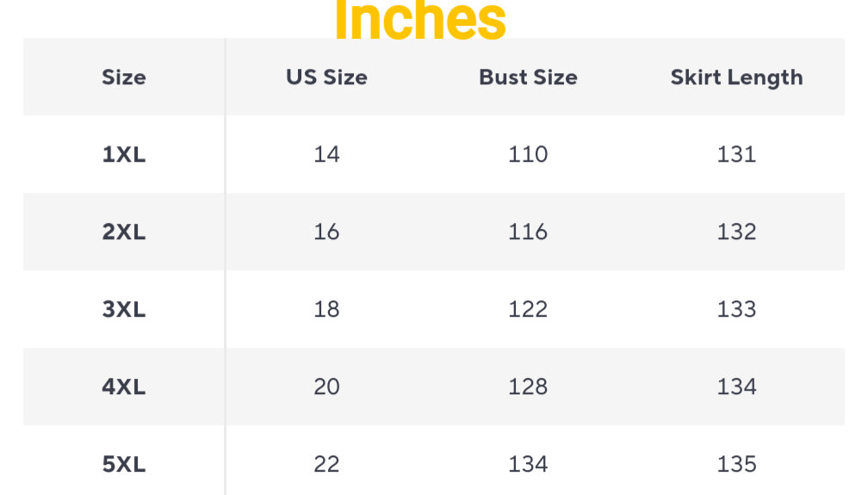Viewport: 868px width, 495px height.
Task: Click bust size 110 cell
Action: [x=528, y=155]
